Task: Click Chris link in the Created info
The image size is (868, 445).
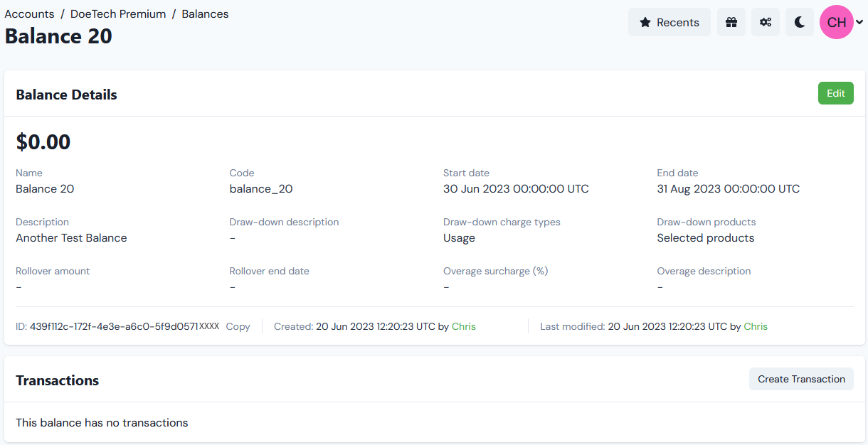Action: point(463,326)
